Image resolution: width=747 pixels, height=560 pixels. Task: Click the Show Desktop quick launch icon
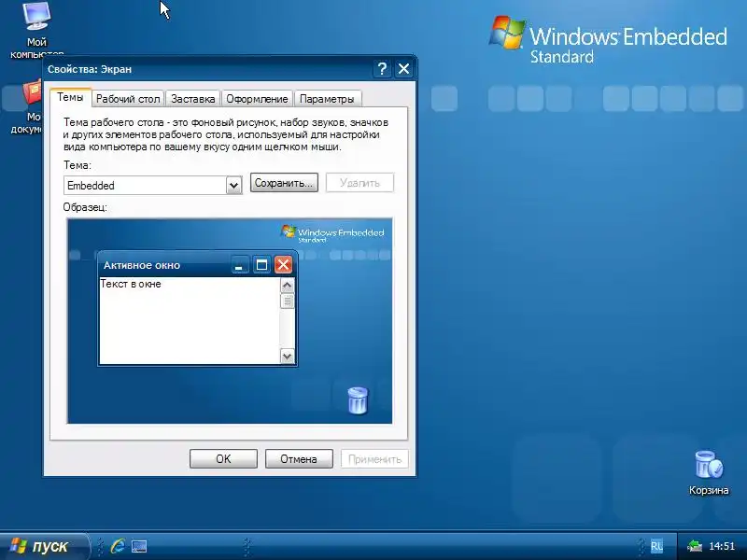coord(139,546)
